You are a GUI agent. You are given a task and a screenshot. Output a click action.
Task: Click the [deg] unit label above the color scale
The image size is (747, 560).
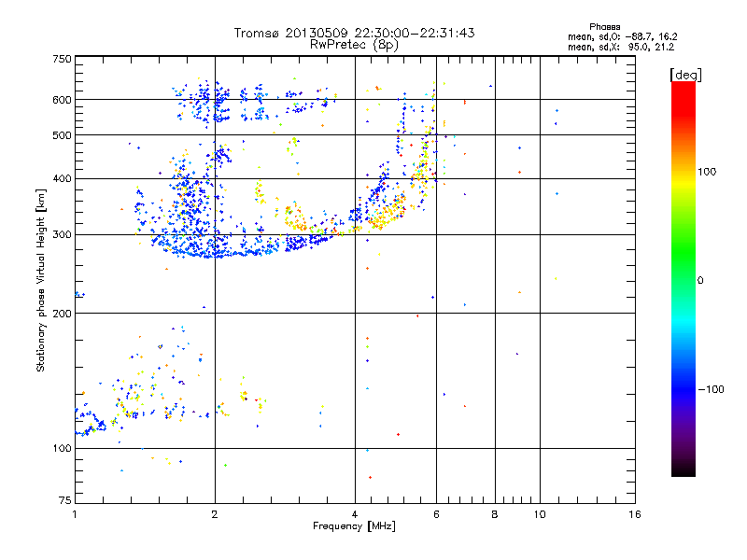(x=685, y=75)
